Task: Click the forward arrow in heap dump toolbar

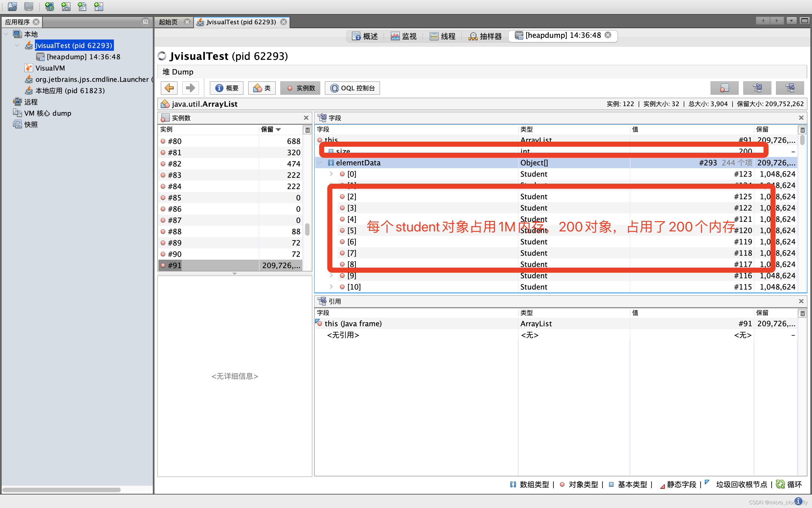Action: click(x=190, y=88)
